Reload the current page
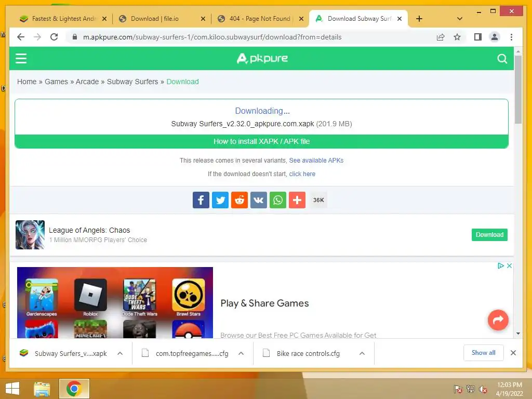 pyautogui.click(x=54, y=37)
